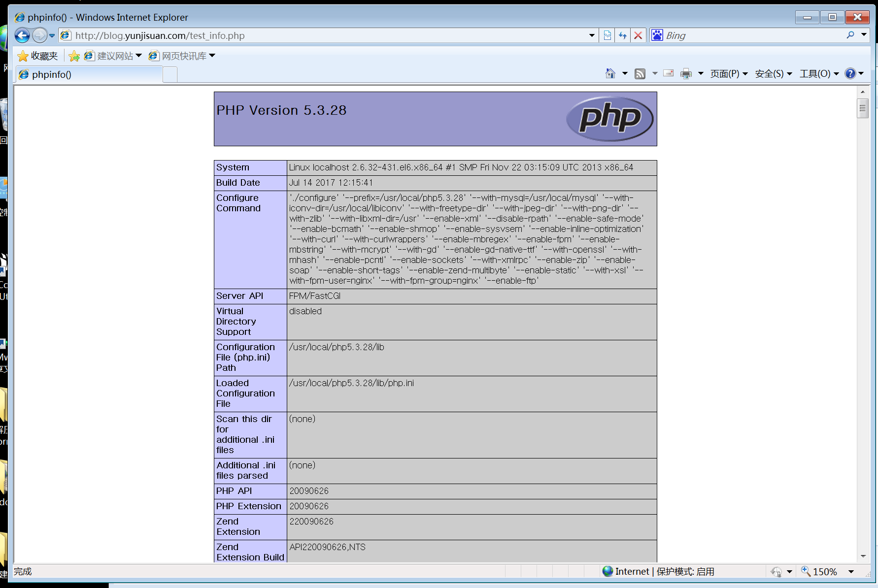Click the Internet zone globe in status bar
This screenshot has height=588, width=878.
click(608, 571)
